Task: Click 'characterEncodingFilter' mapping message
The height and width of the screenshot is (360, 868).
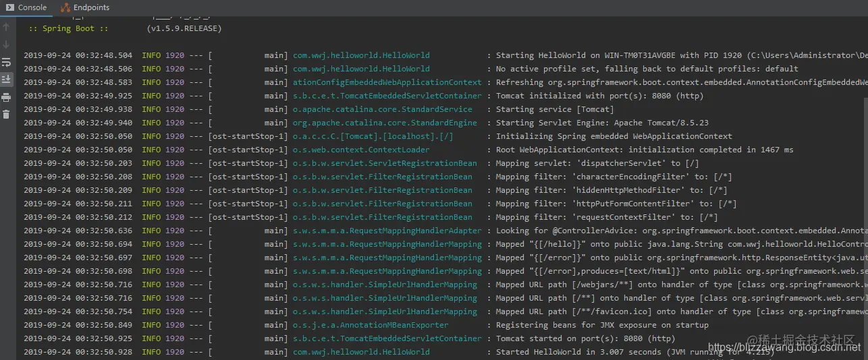Action: coord(614,177)
